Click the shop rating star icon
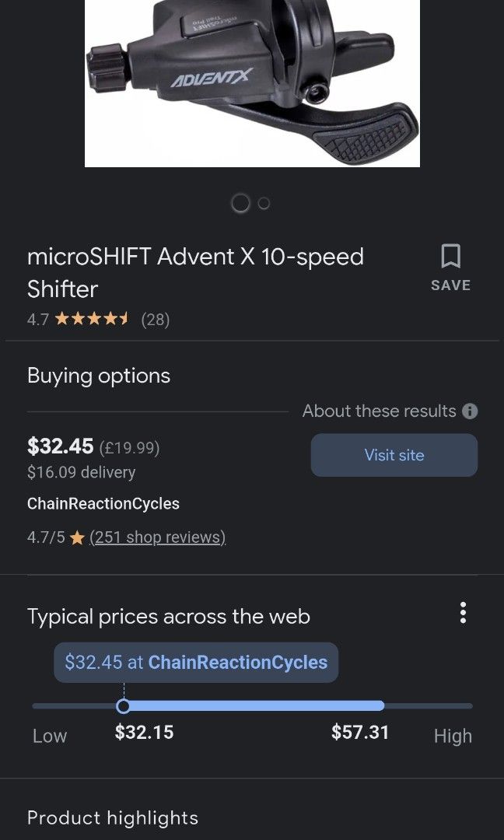Viewport: 504px width, 840px height. [77, 537]
